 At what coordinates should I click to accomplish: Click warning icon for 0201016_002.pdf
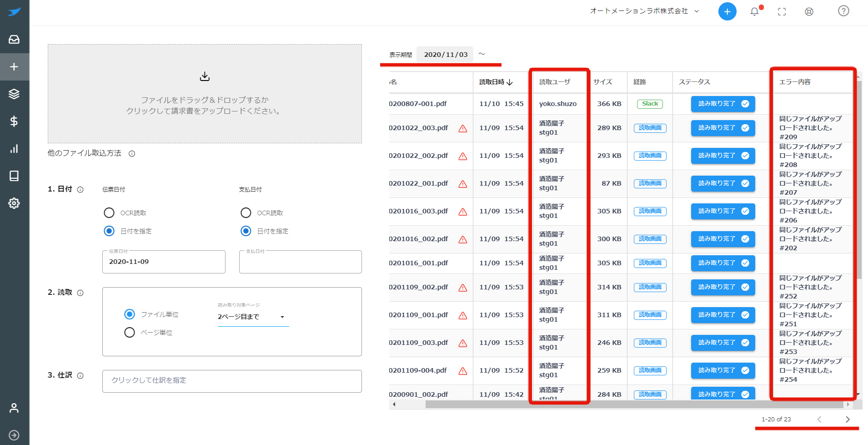(x=463, y=240)
